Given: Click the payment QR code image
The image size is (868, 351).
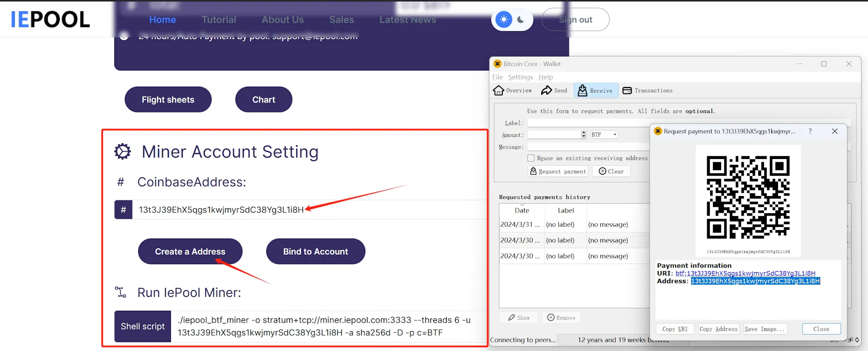Looking at the screenshot, I should tap(748, 197).
